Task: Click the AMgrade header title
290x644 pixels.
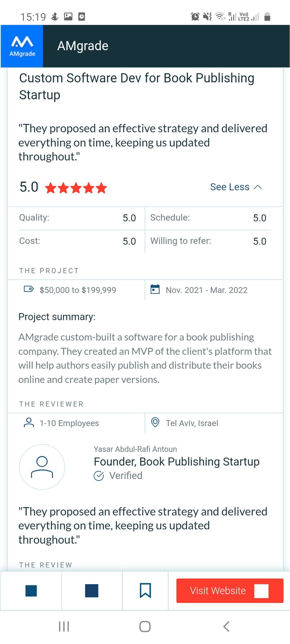Action: 83,46
